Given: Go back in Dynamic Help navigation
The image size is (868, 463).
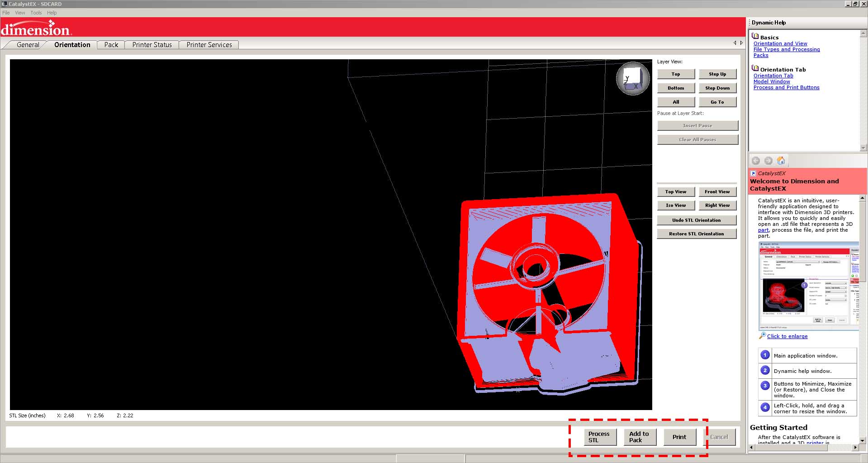Looking at the screenshot, I should click(x=755, y=161).
